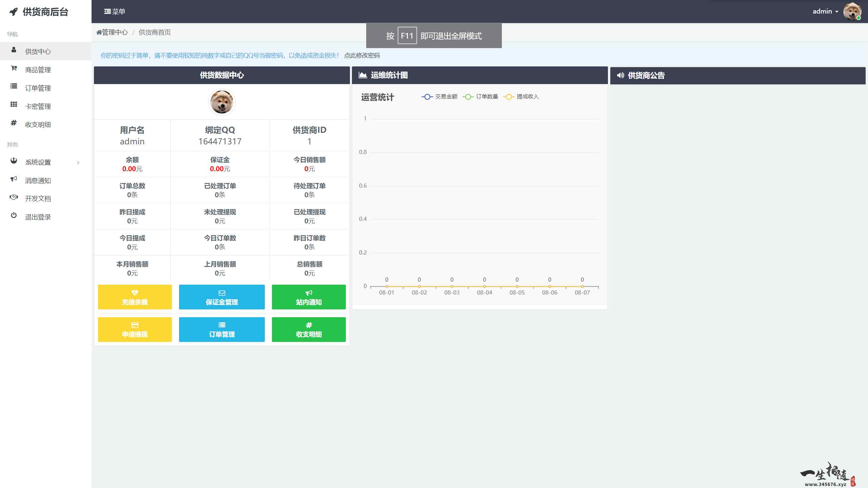The height and width of the screenshot is (488, 868).
Task: Expand the 系统设置 submenu
Action: pyautogui.click(x=37, y=162)
